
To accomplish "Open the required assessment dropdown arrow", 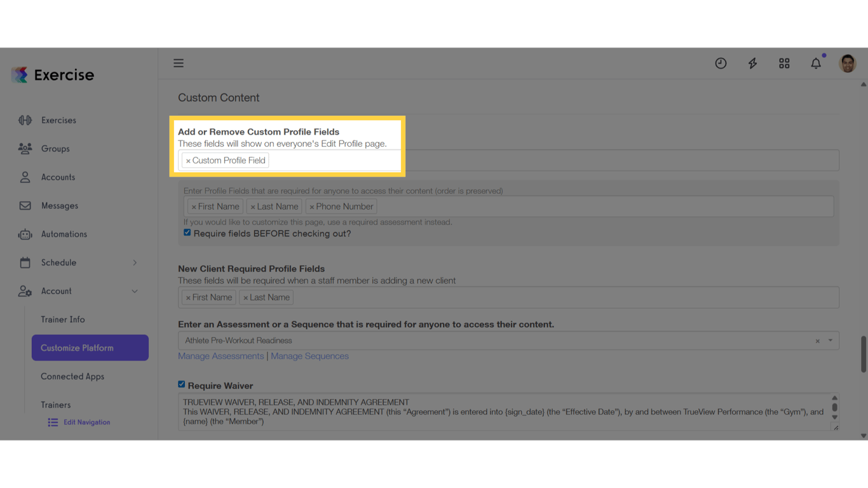I will coord(830,341).
